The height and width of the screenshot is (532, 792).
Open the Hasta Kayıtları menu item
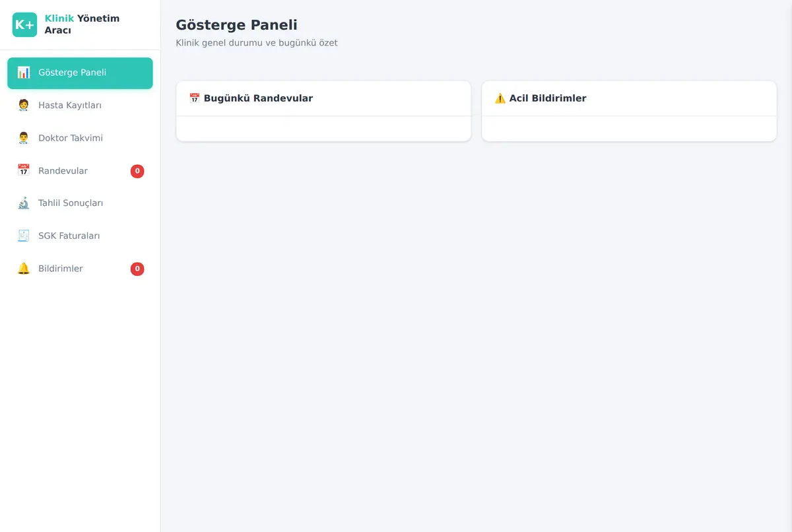click(80, 106)
